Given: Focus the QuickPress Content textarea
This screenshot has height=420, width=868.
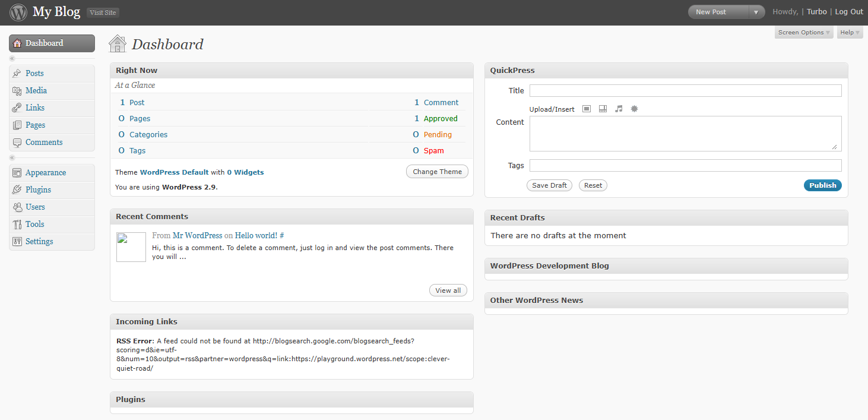Looking at the screenshot, I should (x=686, y=134).
